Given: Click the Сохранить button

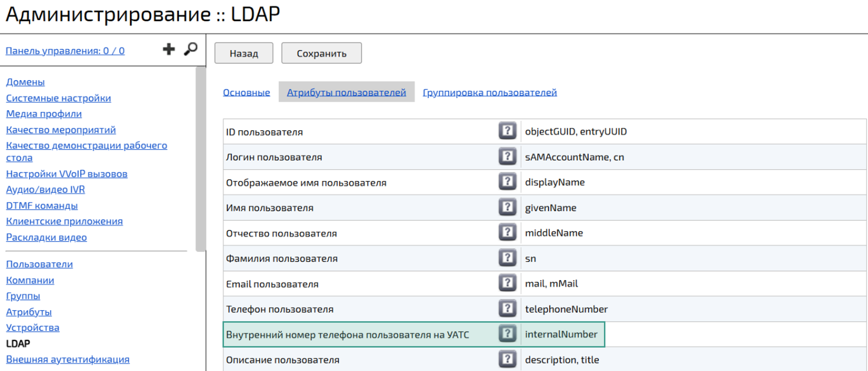Looking at the screenshot, I should pyautogui.click(x=321, y=53).
